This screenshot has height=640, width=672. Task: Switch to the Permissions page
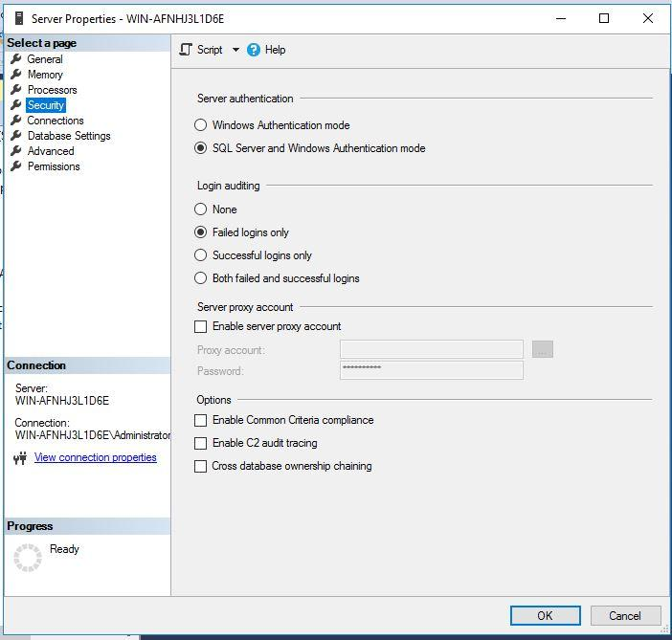[x=54, y=166]
